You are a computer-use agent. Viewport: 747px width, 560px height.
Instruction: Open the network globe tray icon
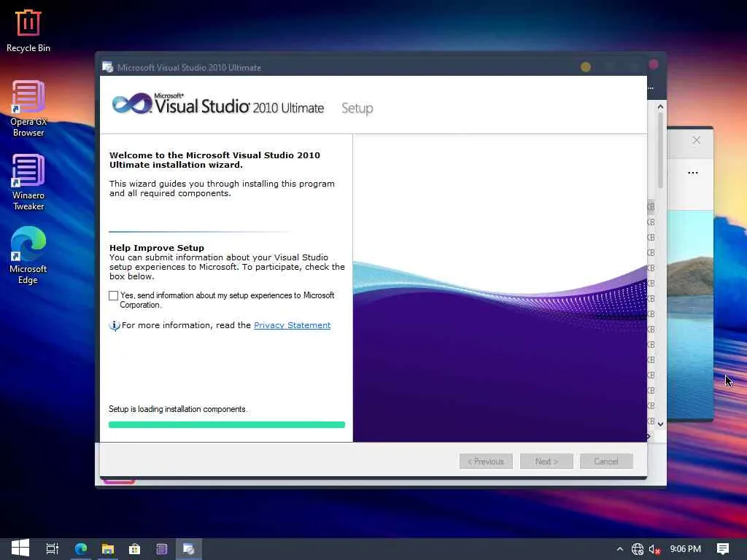point(638,549)
